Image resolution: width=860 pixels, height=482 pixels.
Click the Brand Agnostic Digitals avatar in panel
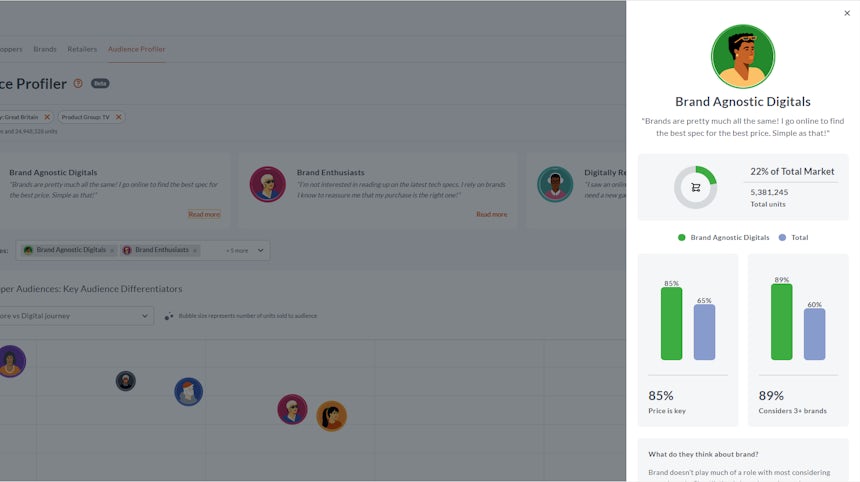click(x=742, y=57)
